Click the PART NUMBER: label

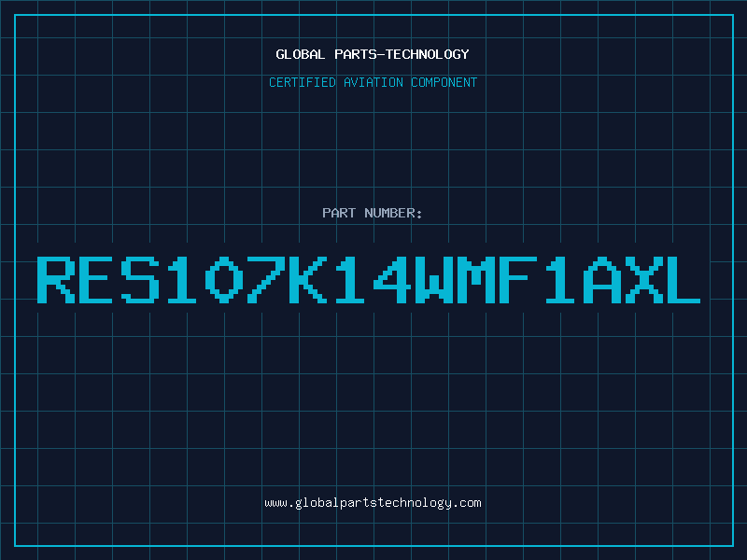tap(373, 213)
